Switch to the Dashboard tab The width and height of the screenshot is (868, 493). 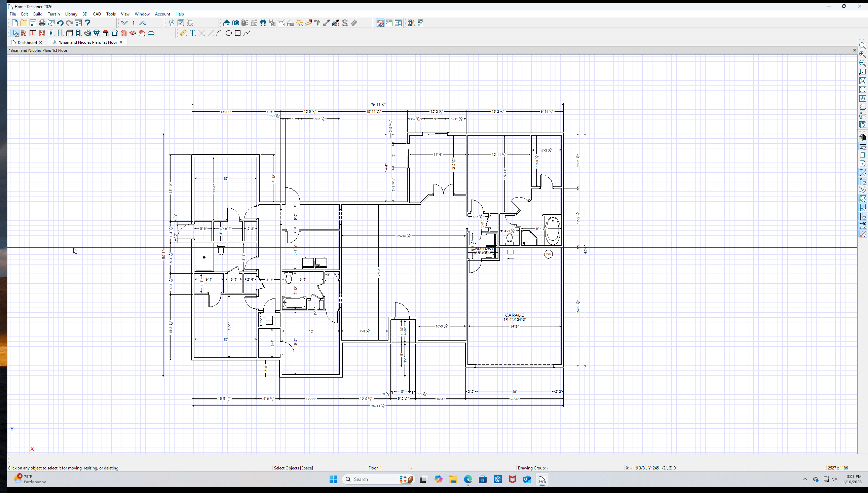tap(27, 42)
